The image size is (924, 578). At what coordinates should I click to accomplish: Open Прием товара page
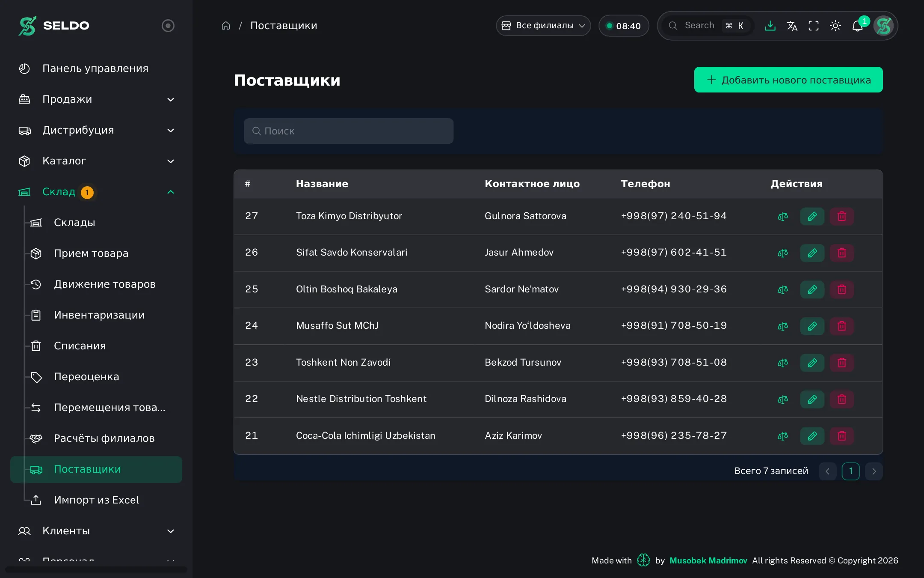[96, 253]
